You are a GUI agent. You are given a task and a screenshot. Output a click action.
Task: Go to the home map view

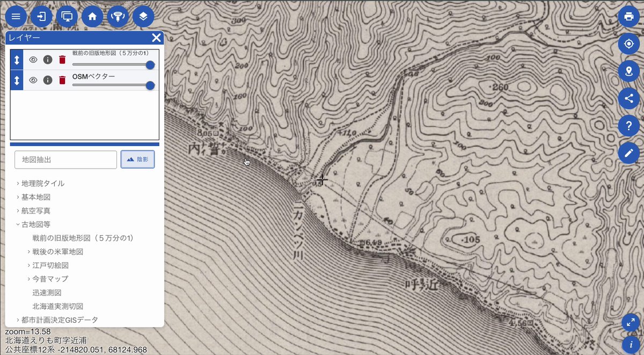point(92,16)
